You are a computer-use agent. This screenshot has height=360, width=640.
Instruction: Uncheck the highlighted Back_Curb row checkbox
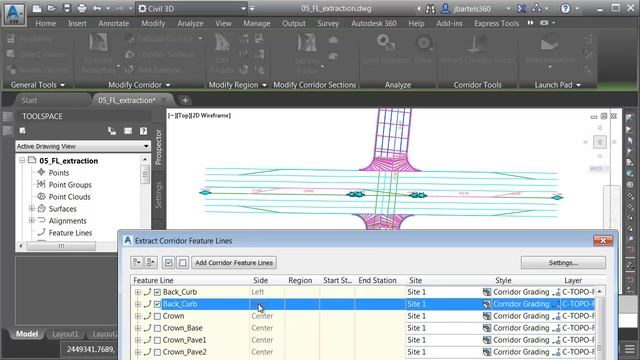(x=158, y=304)
